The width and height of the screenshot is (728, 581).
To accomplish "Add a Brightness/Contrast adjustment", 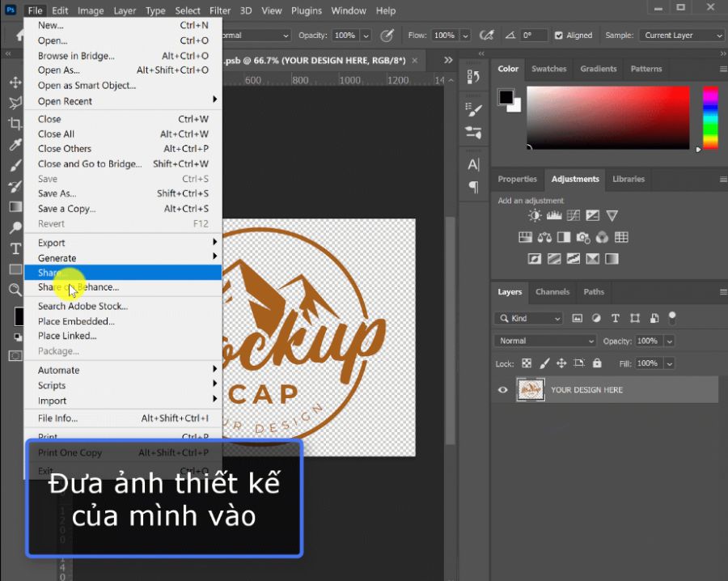I will point(535,215).
